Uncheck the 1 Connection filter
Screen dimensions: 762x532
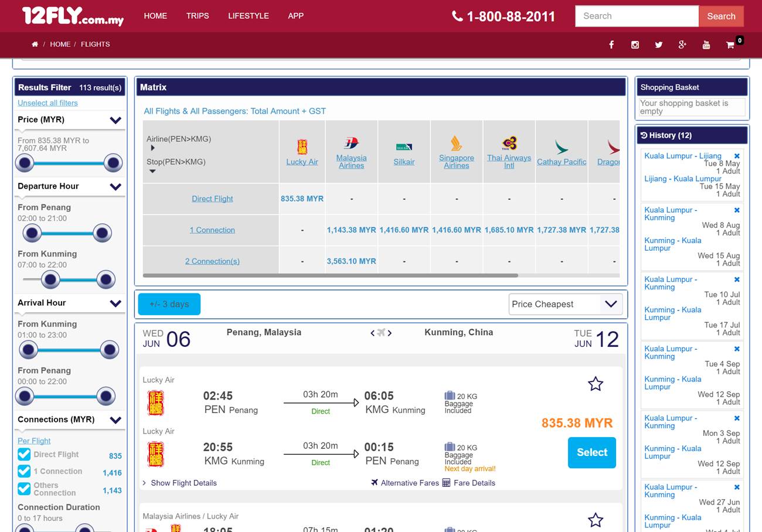point(24,471)
